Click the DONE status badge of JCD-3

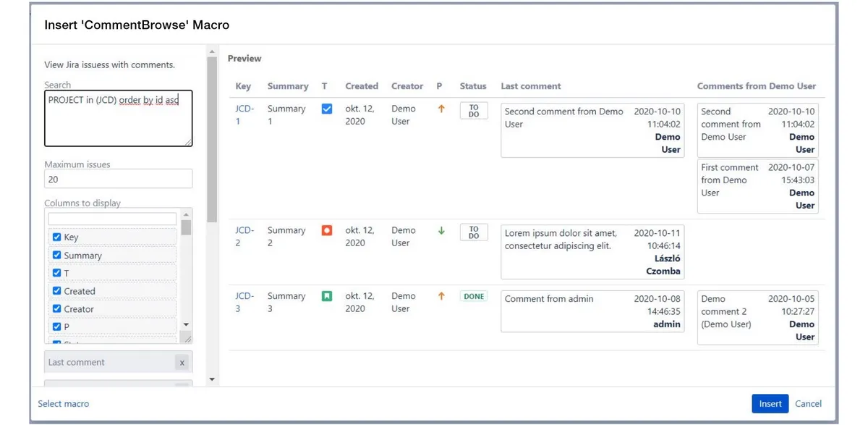point(474,296)
